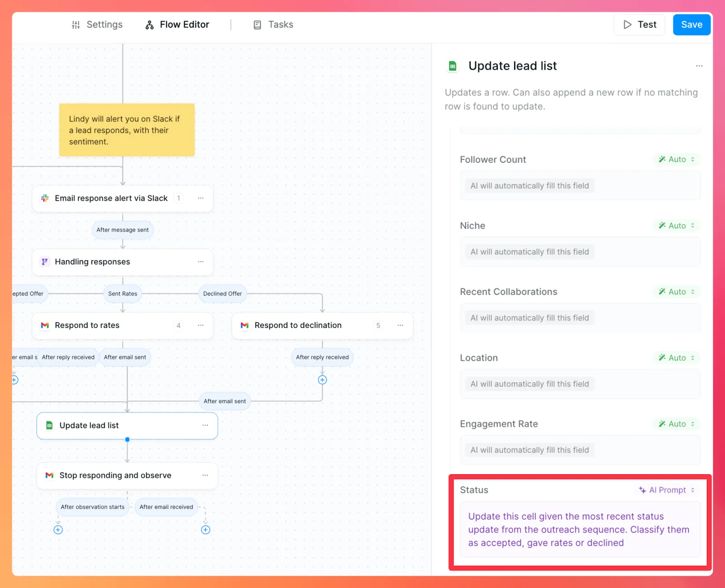Viewport: 725px width, 588px height.
Task: Select the yellow Slack alert sticky note
Action: tap(127, 130)
